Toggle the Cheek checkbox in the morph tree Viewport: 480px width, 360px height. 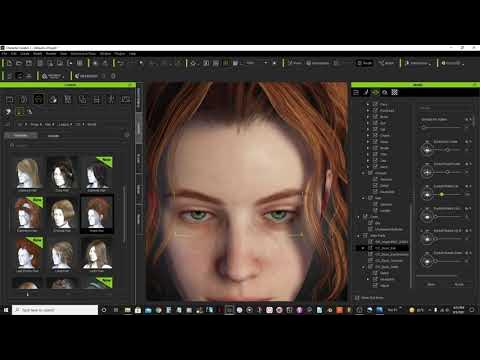point(375,135)
